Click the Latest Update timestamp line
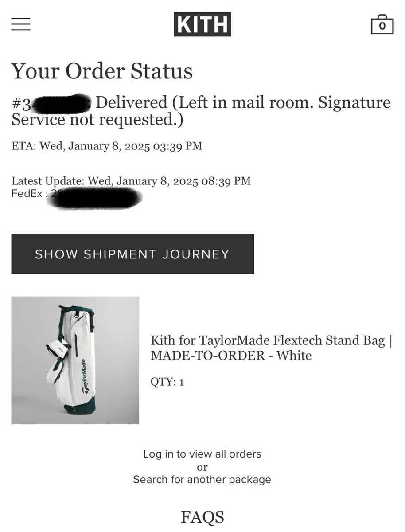Image resolution: width=405 pixels, height=532 pixels. [131, 181]
